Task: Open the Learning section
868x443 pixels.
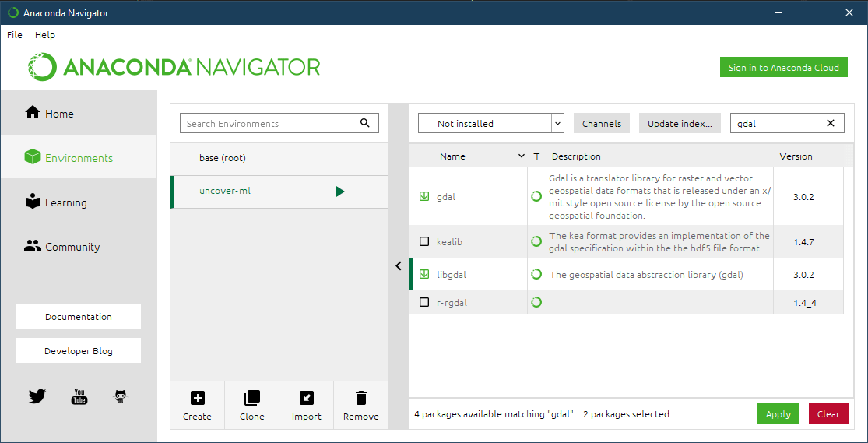Action: [79, 202]
